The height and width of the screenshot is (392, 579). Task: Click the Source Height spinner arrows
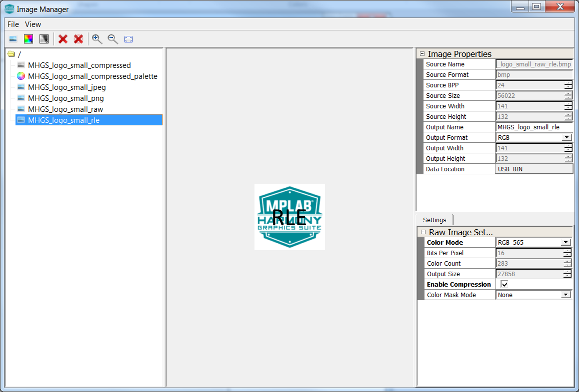pos(568,116)
